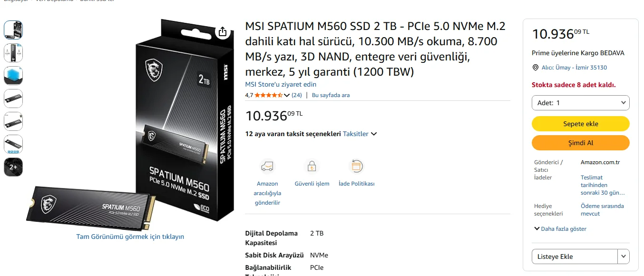
Task: Click Tam Görünümü görmek için tıklayın
Action: click(130, 237)
